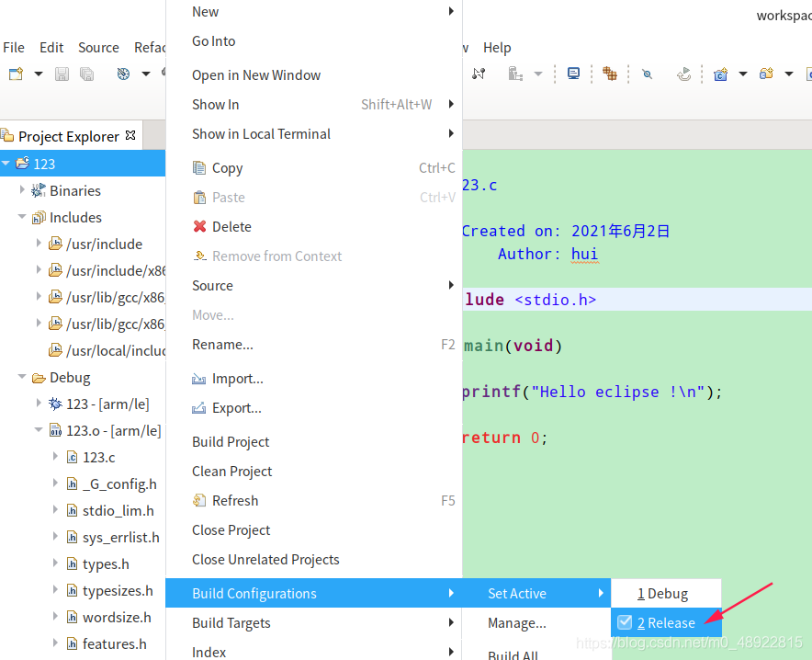Click the Binaries icon in Project Explorer

point(39,190)
